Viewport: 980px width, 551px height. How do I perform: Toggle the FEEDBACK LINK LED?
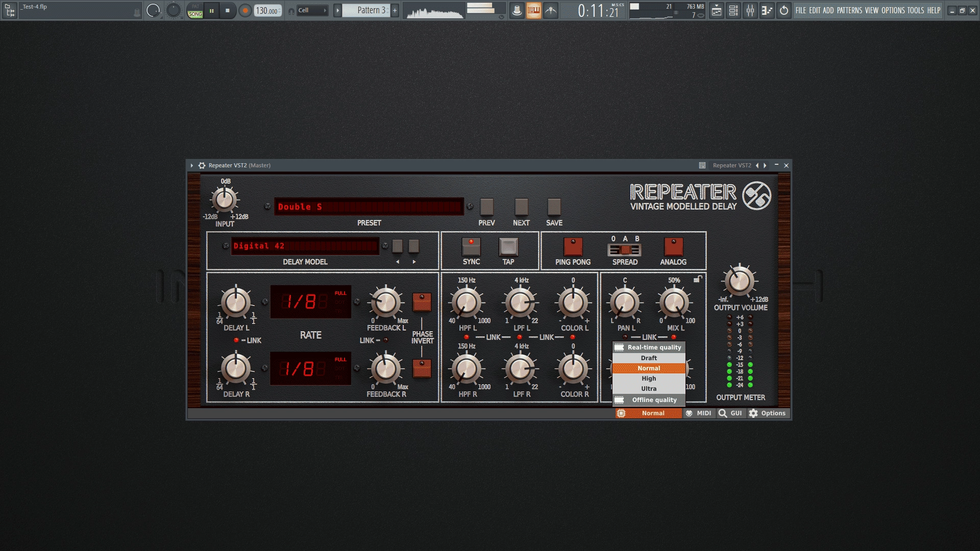click(385, 340)
